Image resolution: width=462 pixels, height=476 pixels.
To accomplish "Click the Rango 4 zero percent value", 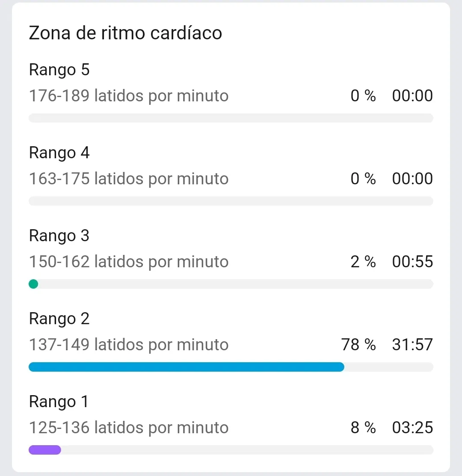I will 363,179.
